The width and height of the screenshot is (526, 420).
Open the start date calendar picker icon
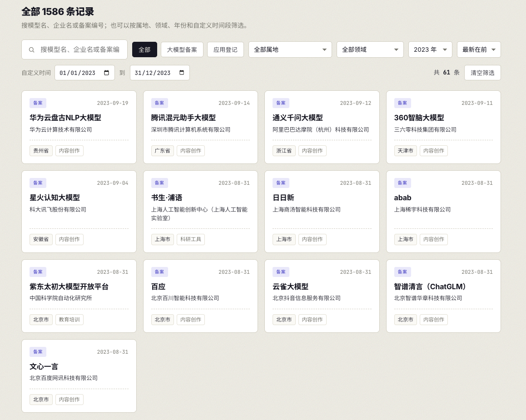[x=107, y=73]
